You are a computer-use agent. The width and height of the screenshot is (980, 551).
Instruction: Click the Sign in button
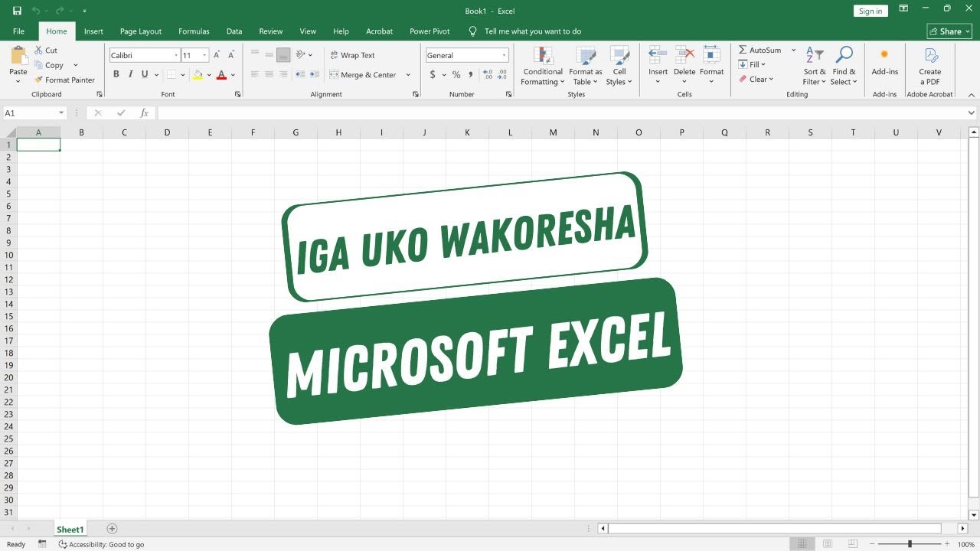tap(871, 11)
